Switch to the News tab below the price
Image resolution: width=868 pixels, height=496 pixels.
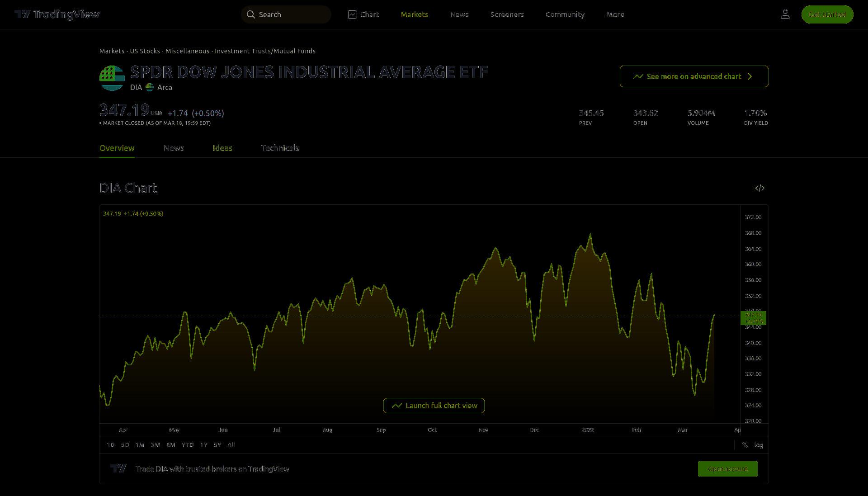[x=174, y=148]
